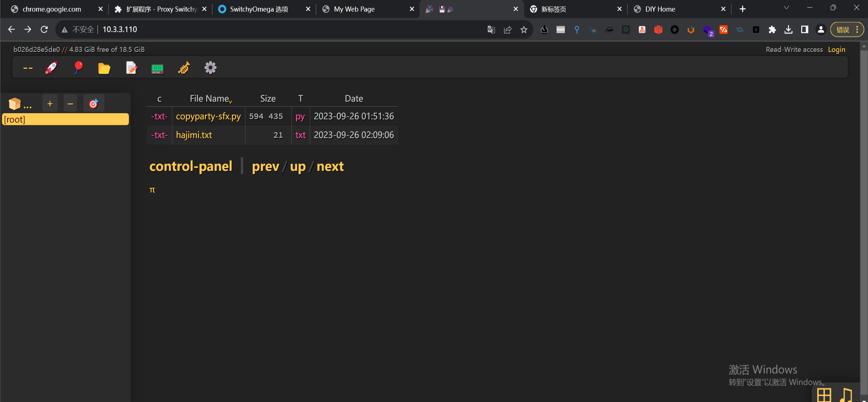Open the trumpet media player icon
The image size is (868, 402).
[184, 68]
